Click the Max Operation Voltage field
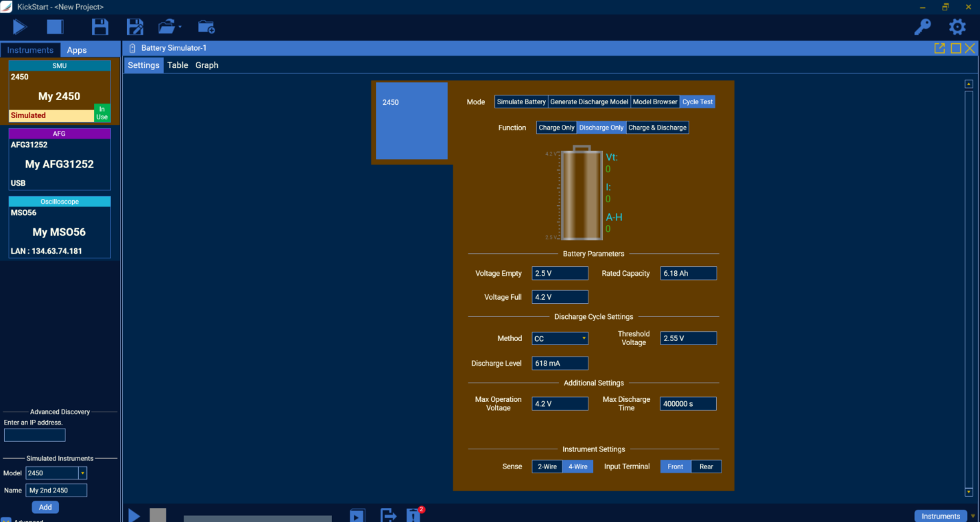This screenshot has width=980, height=522. [x=560, y=403]
